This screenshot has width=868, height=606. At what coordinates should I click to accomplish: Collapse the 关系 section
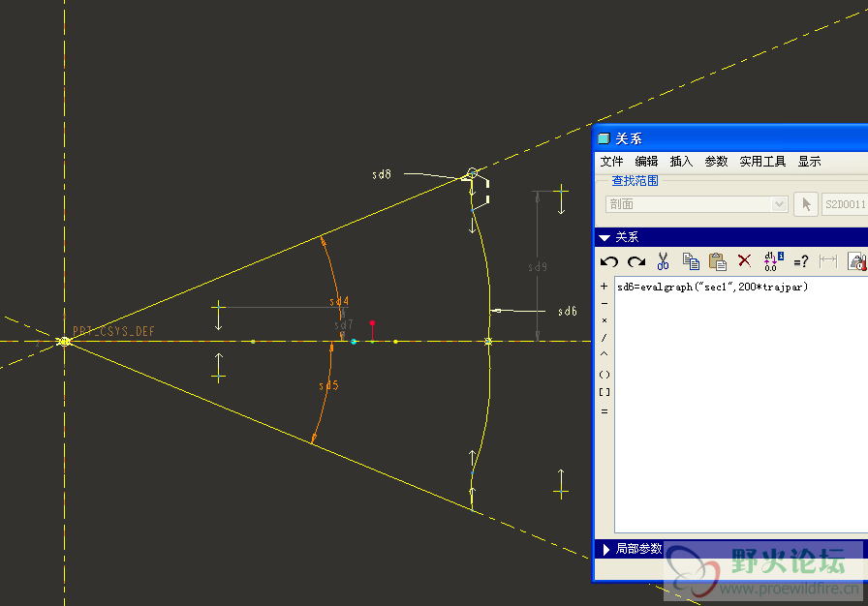click(604, 238)
